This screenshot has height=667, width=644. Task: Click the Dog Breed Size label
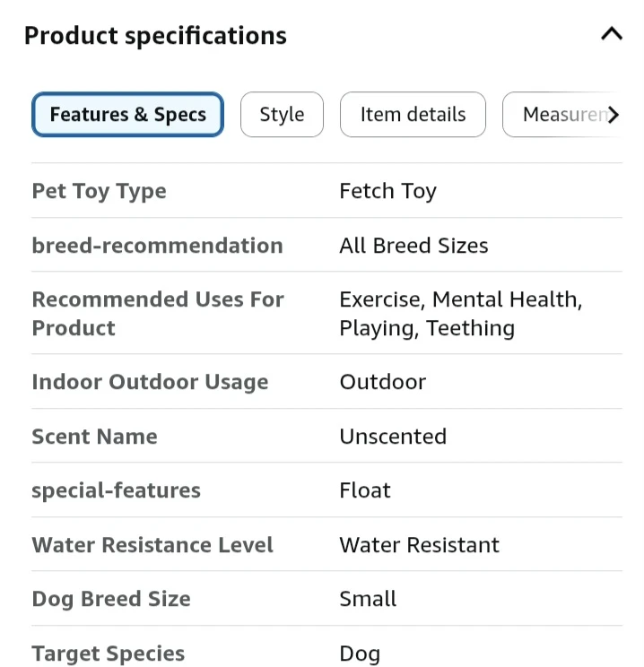click(111, 599)
